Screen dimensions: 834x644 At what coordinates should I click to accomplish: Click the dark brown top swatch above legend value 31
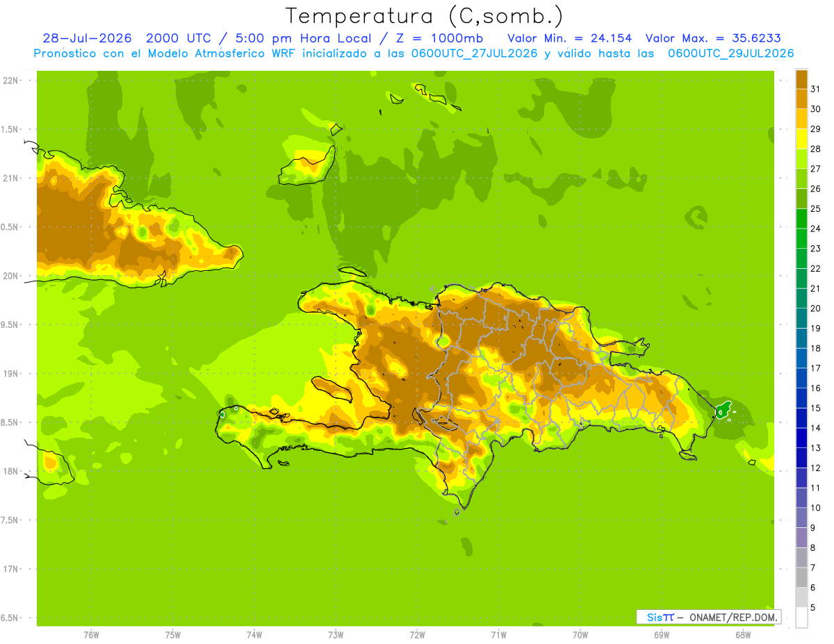click(801, 79)
